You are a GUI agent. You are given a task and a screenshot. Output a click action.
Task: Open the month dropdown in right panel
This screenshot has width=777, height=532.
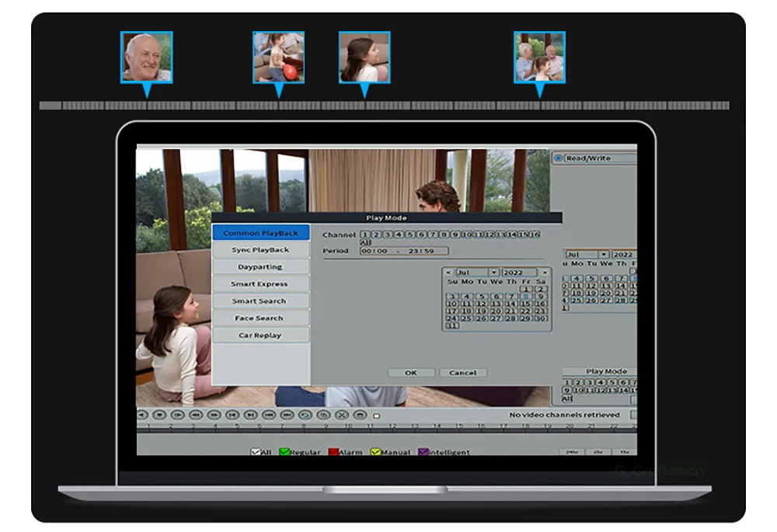pyautogui.click(x=587, y=255)
